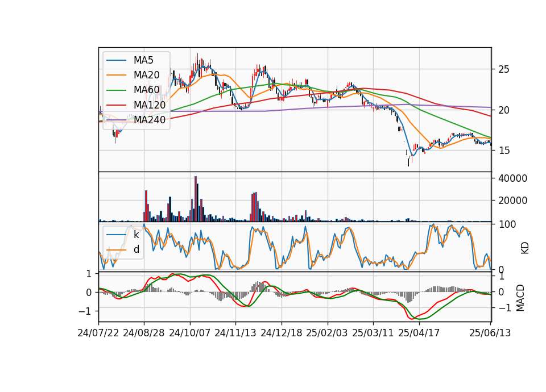The width and height of the screenshot is (546, 392).
Task: Click the MA60 legend label
Action: tap(146, 90)
